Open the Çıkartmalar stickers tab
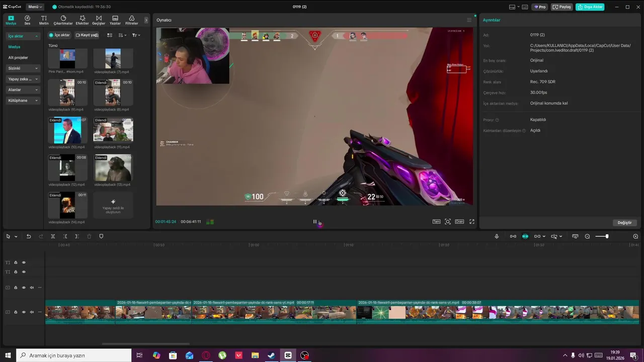 (63, 20)
